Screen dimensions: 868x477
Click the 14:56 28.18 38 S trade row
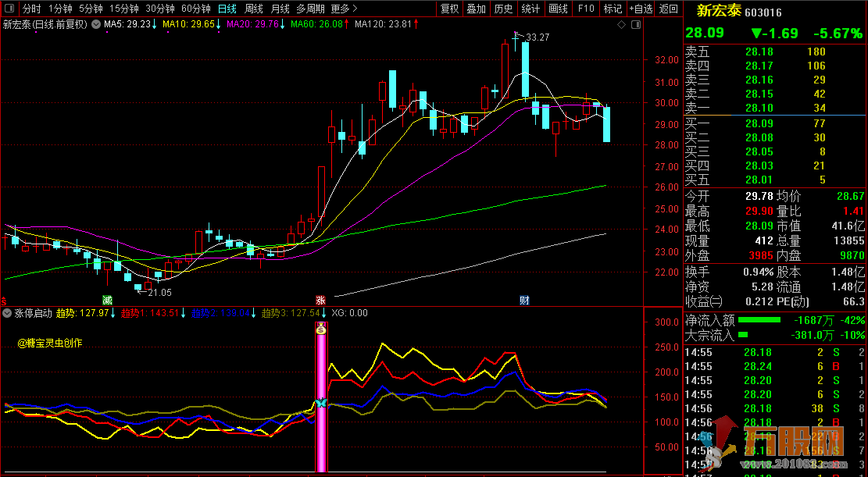775,408
